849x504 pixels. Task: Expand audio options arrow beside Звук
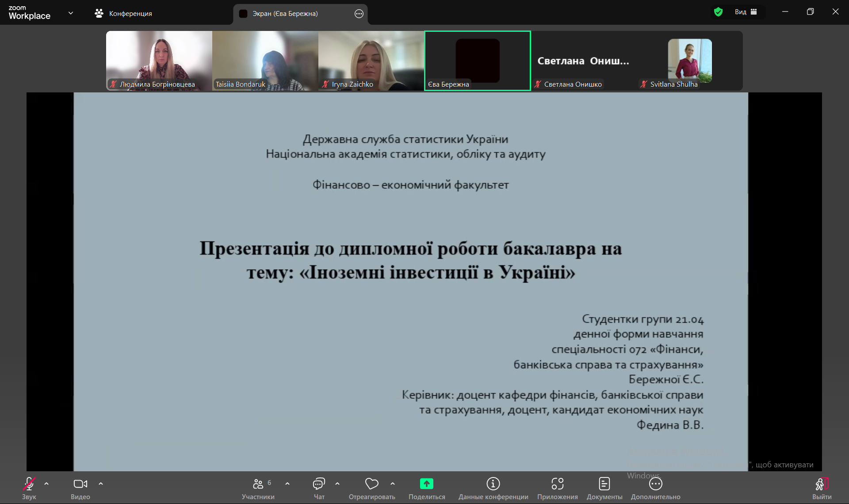click(x=46, y=484)
